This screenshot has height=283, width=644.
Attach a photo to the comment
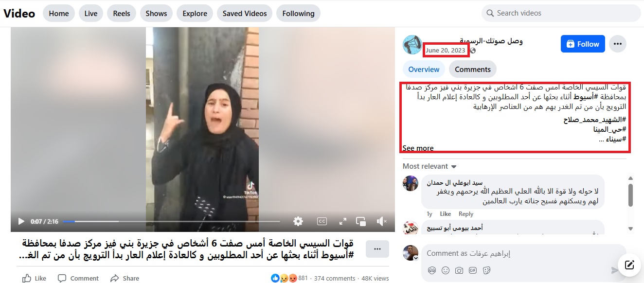pyautogui.click(x=459, y=270)
